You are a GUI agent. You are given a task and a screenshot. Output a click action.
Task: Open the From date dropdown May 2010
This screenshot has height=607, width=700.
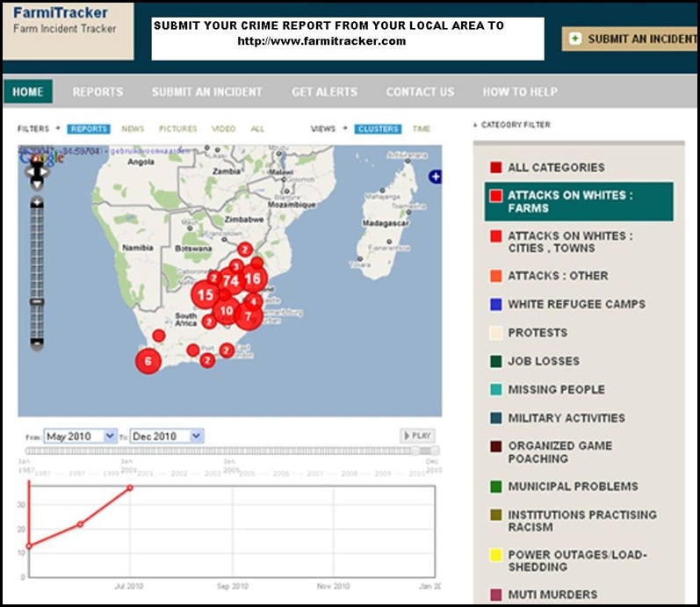point(80,436)
